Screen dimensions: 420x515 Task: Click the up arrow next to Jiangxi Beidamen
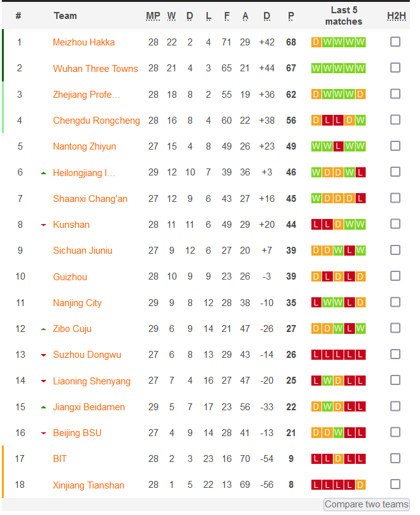coord(42,406)
